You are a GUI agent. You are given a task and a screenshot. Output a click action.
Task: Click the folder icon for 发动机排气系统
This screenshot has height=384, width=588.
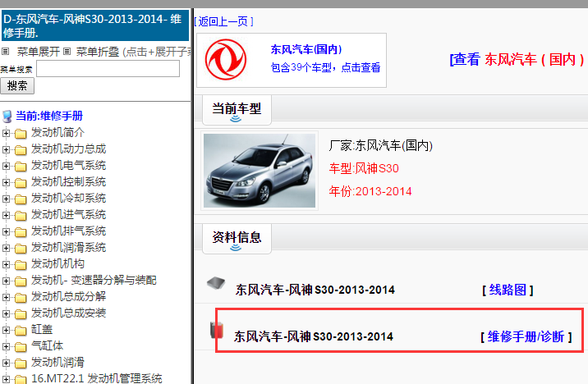tap(21, 232)
